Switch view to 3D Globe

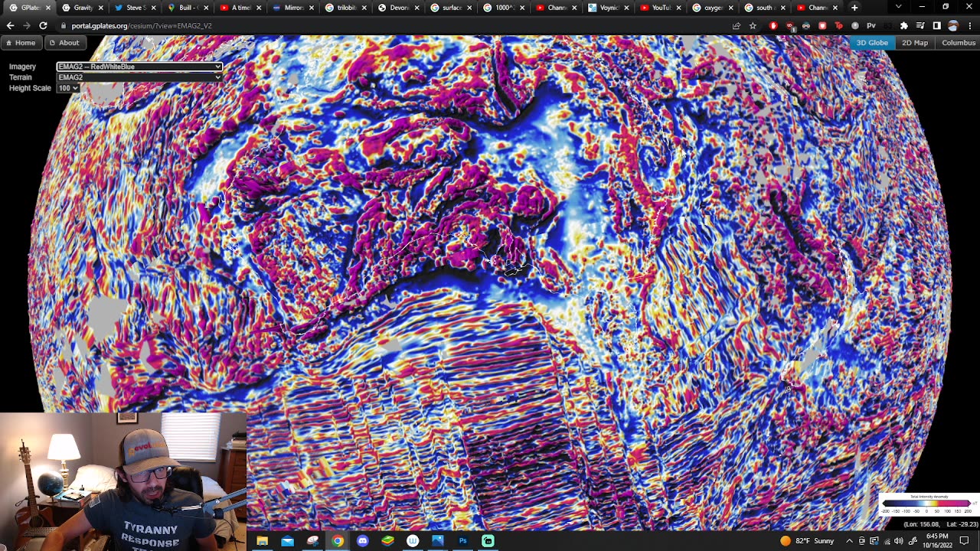(872, 43)
